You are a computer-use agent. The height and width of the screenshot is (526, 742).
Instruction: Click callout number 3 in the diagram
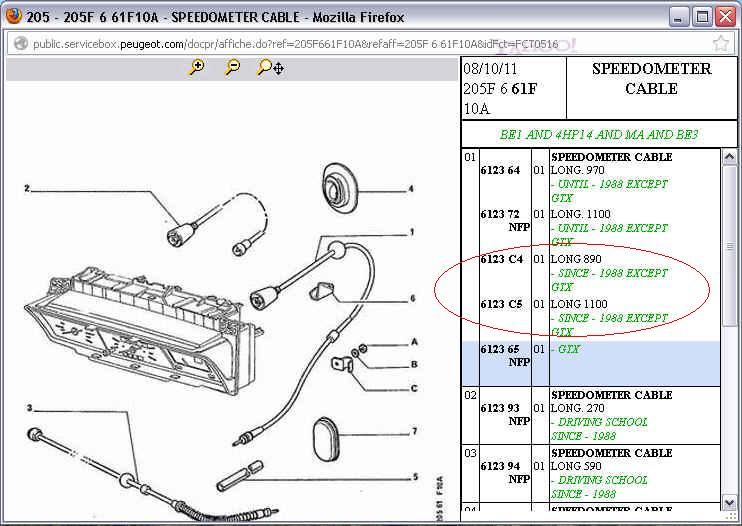[30, 408]
